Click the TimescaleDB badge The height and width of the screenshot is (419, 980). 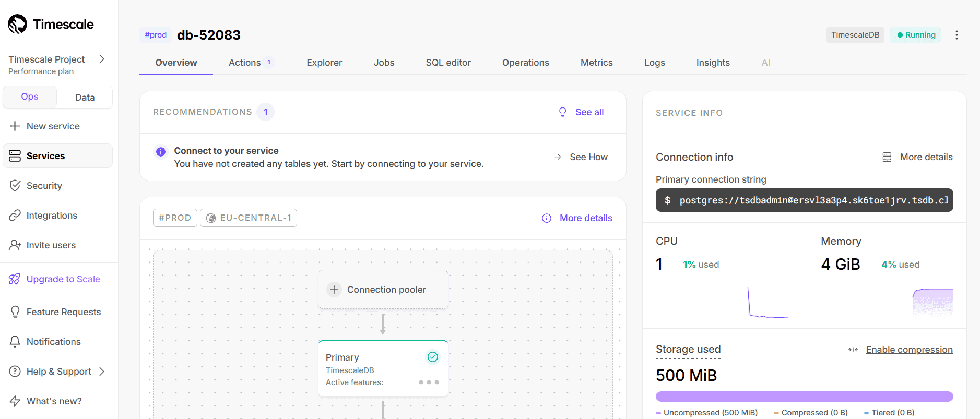pyautogui.click(x=855, y=35)
